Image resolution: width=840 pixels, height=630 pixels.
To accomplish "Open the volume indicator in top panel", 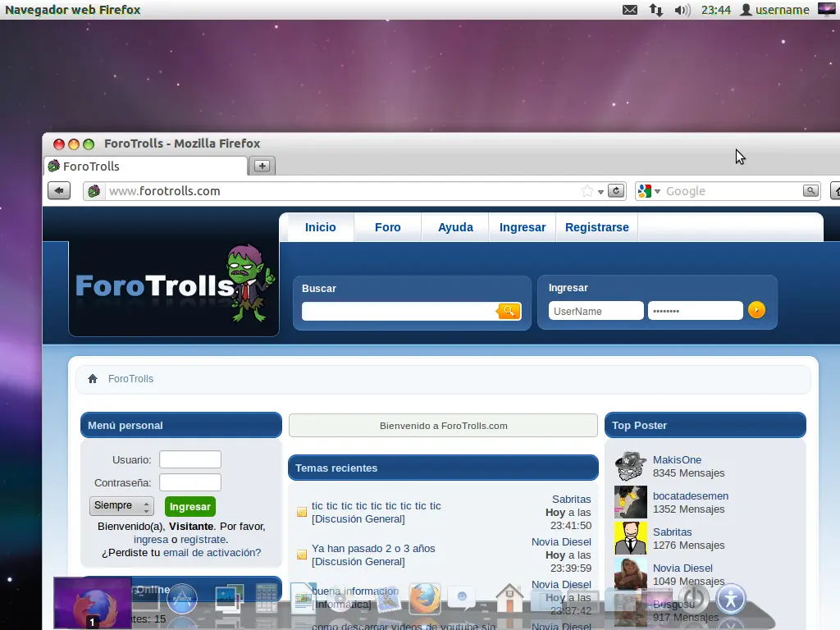I will [682, 10].
